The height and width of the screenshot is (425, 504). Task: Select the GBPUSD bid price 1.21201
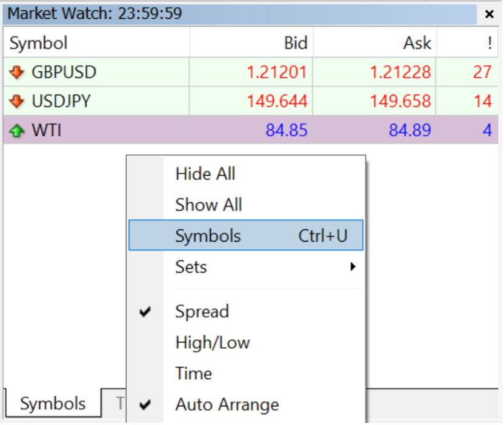tap(277, 73)
